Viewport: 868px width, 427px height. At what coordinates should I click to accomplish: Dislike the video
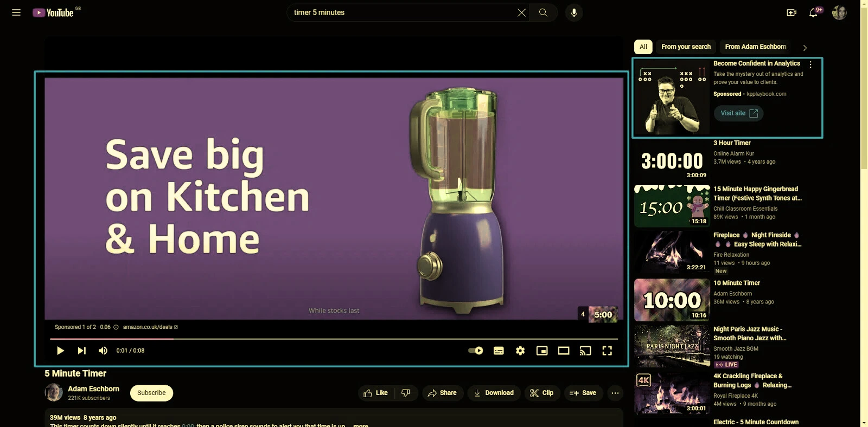tap(406, 393)
